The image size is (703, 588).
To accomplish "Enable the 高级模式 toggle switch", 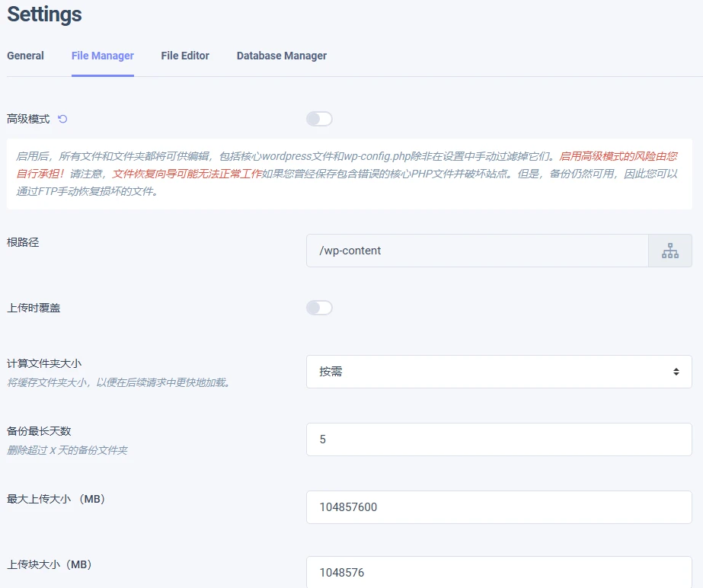I will click(319, 119).
